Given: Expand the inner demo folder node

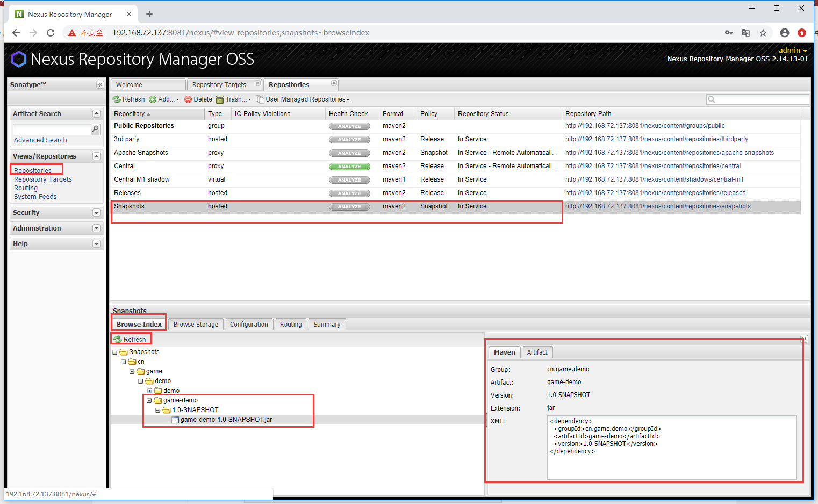Looking at the screenshot, I should tap(149, 391).
